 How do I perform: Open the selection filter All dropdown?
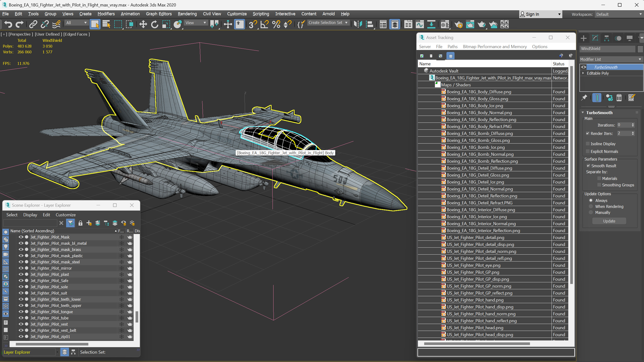pyautogui.click(x=76, y=23)
